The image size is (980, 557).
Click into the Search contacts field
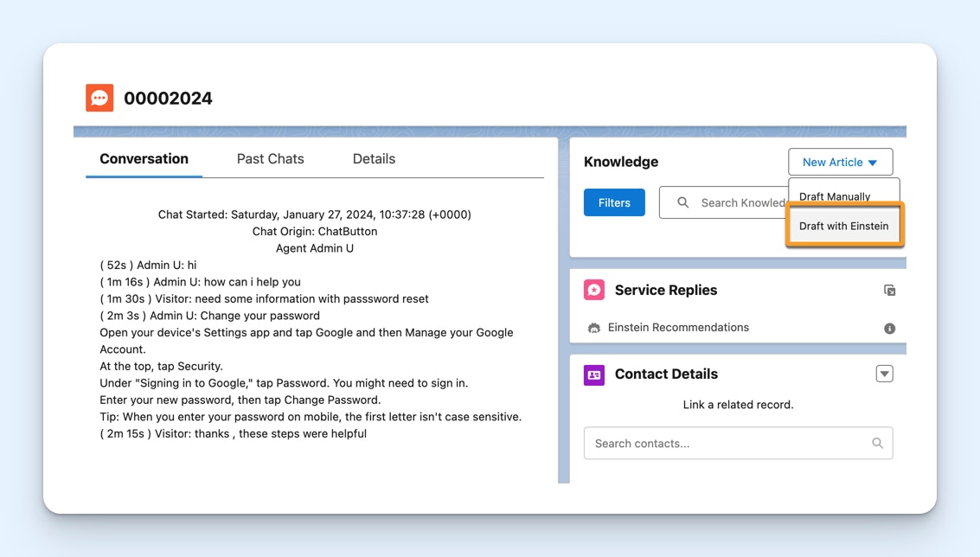(727, 444)
